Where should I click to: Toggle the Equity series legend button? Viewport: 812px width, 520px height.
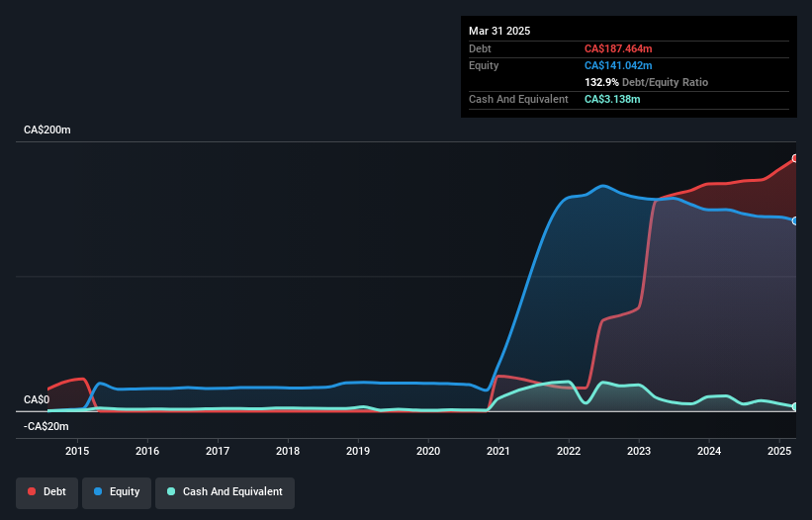[x=117, y=492]
